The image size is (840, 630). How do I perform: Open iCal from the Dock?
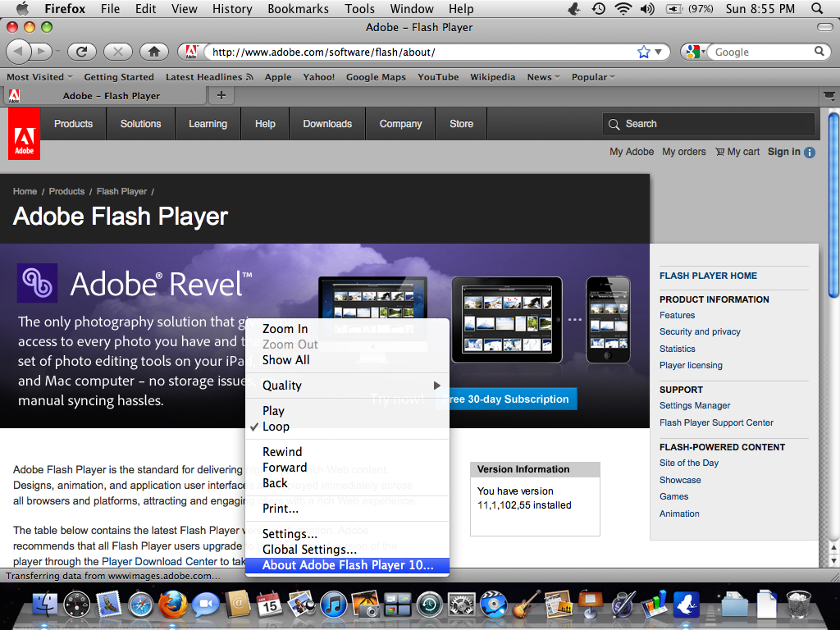[269, 605]
